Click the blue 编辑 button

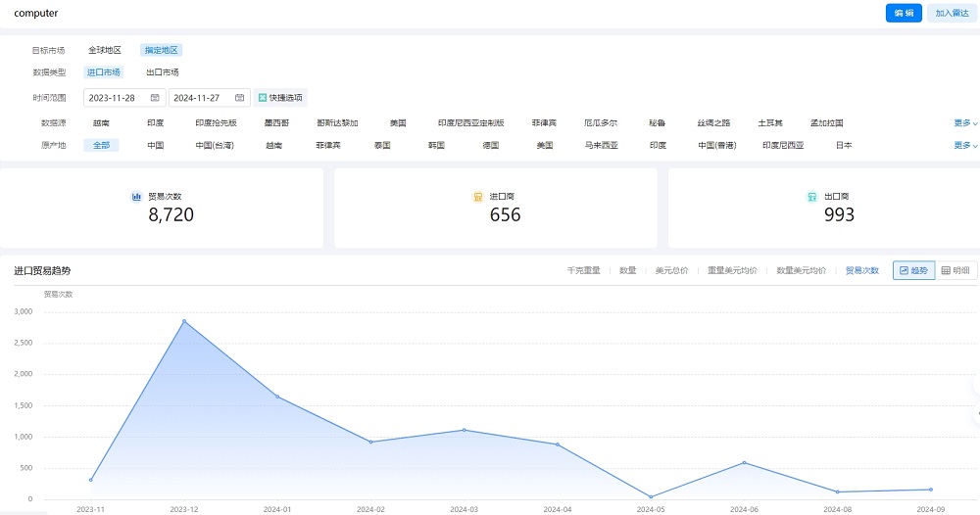904,14
